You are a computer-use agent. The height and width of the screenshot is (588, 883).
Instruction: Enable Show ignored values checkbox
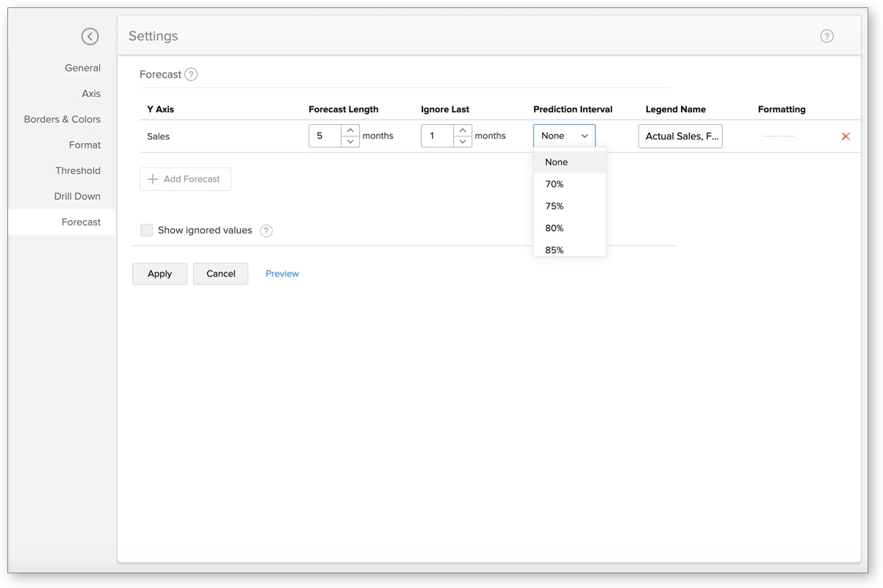[x=147, y=231]
